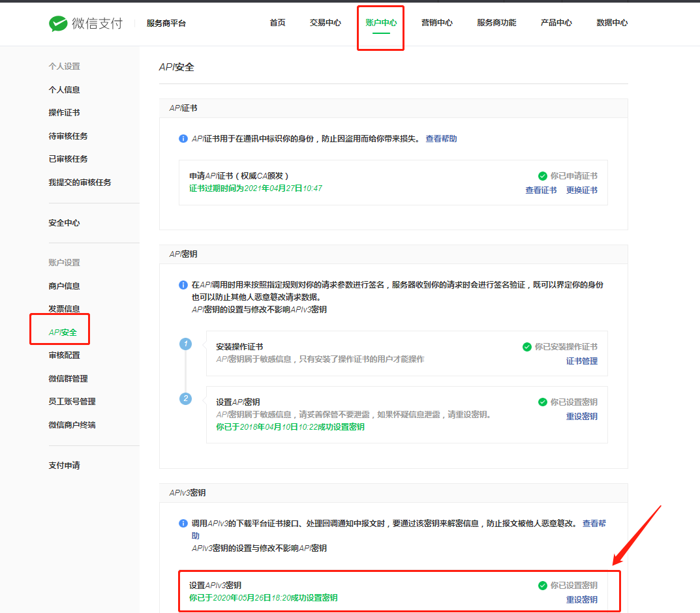Click the 设置API密钥 step heading

(x=238, y=402)
